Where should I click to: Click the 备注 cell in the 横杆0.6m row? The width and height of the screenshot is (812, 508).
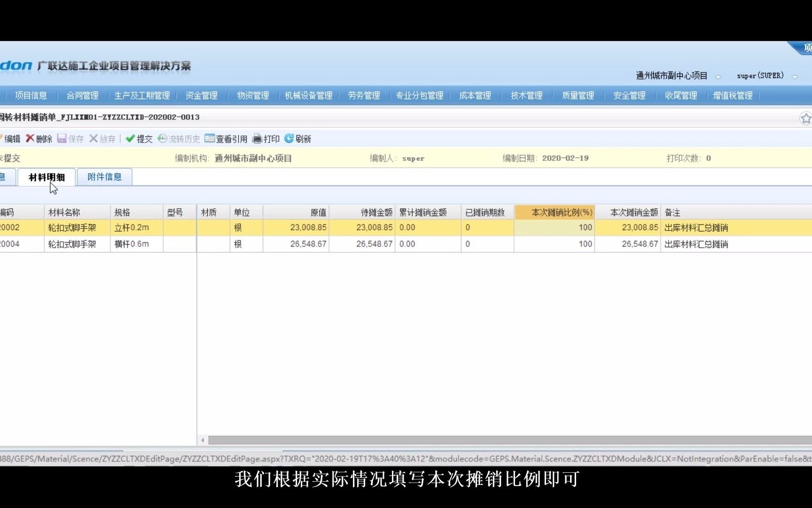click(x=736, y=244)
